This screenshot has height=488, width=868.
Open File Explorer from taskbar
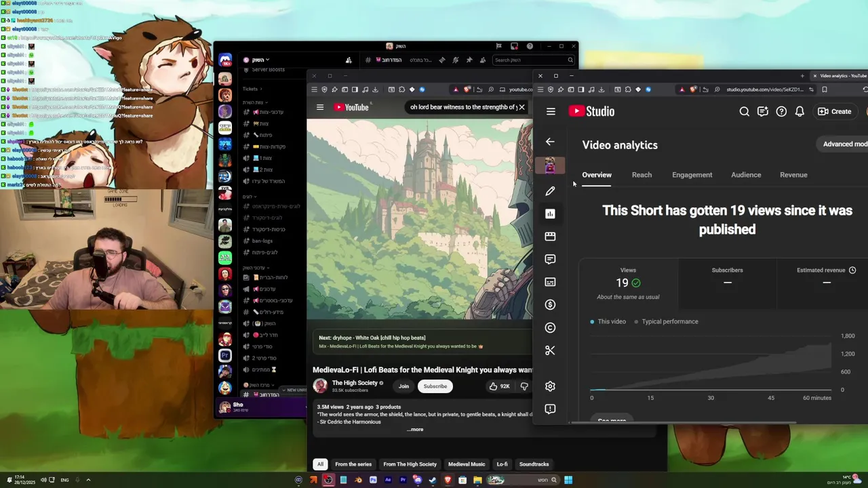point(477,481)
